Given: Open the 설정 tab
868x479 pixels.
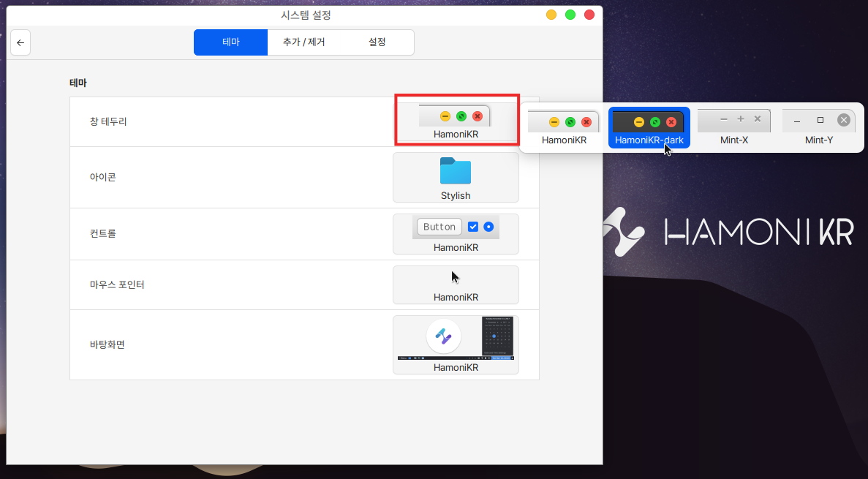Looking at the screenshot, I should click(377, 42).
